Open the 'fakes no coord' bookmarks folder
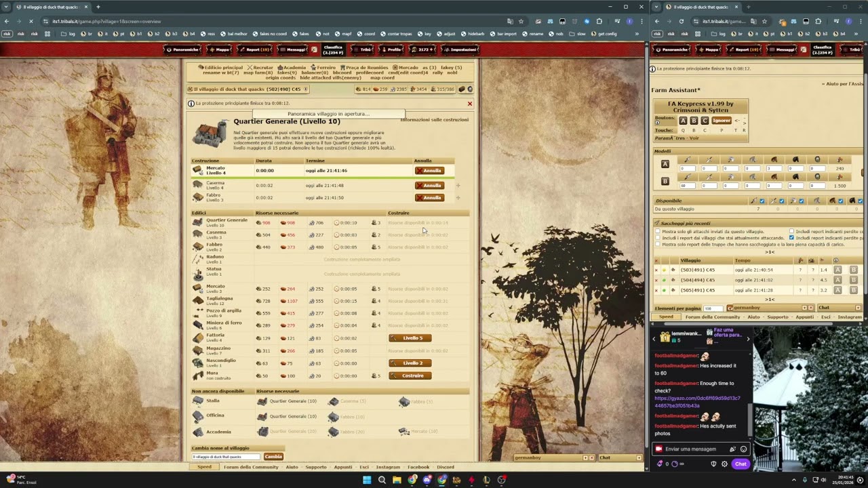 [269, 33]
